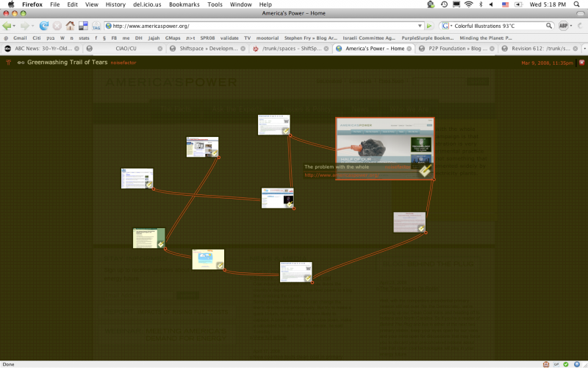Open the Bookmarks menu

(x=184, y=4)
